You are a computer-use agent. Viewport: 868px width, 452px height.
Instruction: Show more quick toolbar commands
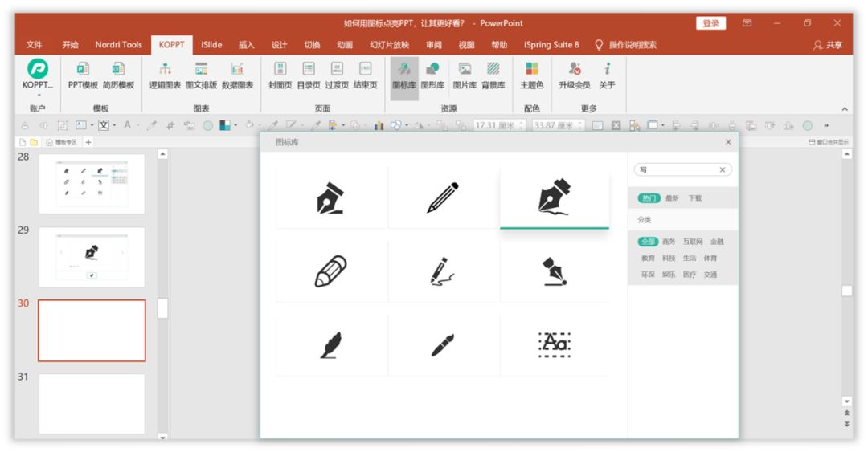tap(826, 125)
